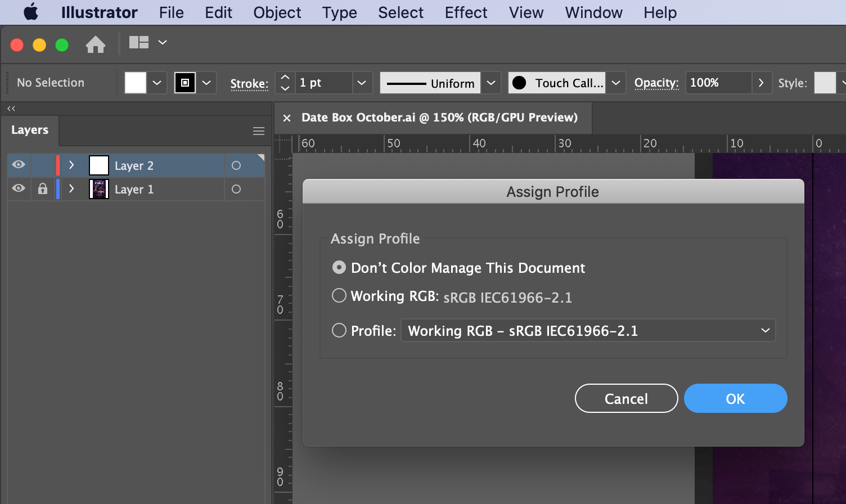Image resolution: width=846 pixels, height=504 pixels.
Task: Open the Select menu
Action: click(400, 12)
